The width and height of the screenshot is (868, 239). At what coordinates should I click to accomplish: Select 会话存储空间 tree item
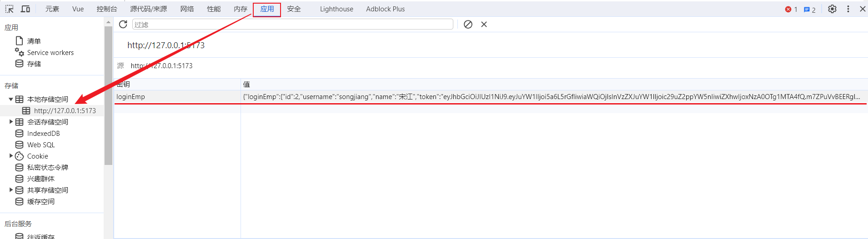48,122
